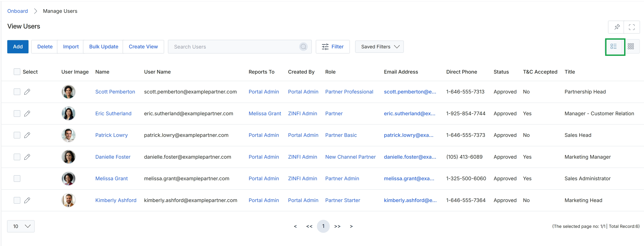
Task: Open Scott Pemberton name link
Action: pos(115,92)
